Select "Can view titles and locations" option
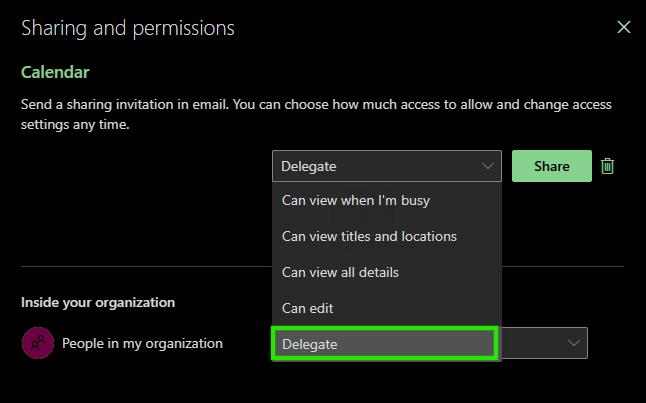Screen dimensions: 646x403 [x=386, y=236]
